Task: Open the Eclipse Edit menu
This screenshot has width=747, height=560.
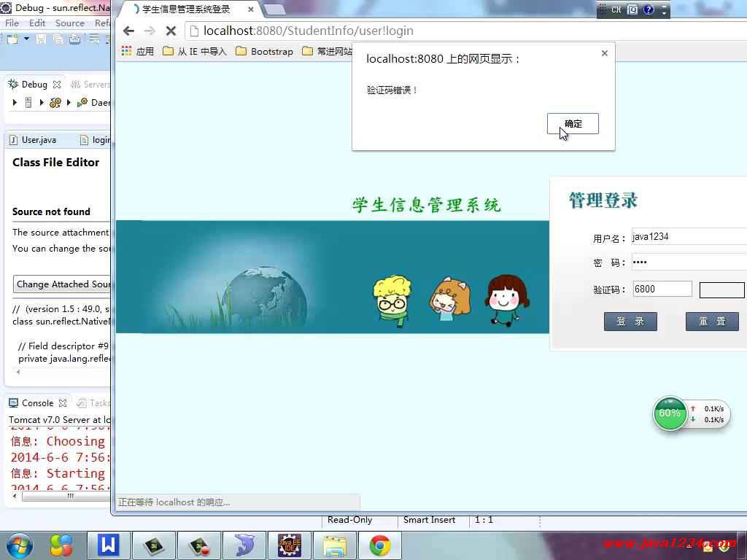Action: tap(37, 23)
